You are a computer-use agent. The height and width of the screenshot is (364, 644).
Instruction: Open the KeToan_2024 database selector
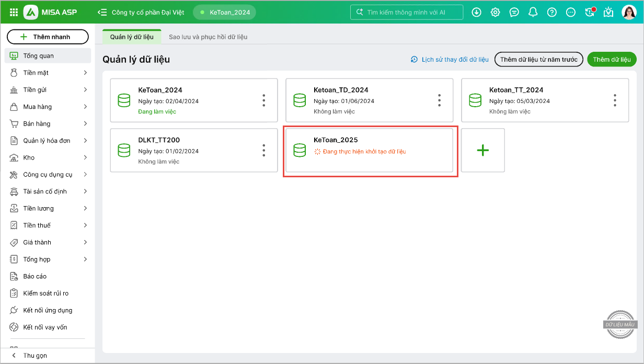225,12
